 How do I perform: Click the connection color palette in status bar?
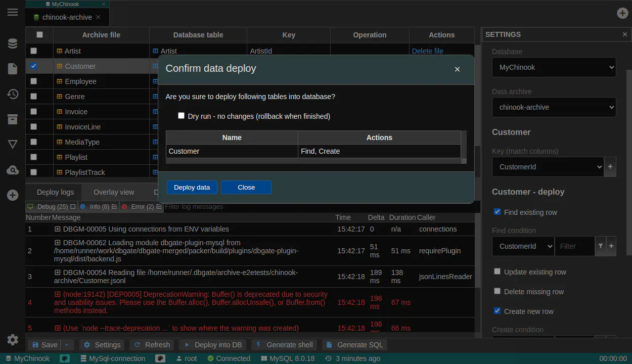tap(160, 358)
